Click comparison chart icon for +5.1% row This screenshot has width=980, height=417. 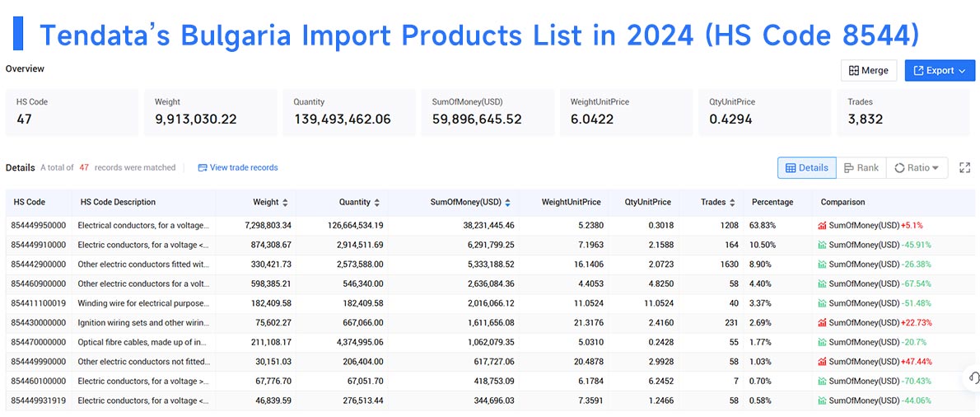click(x=822, y=225)
